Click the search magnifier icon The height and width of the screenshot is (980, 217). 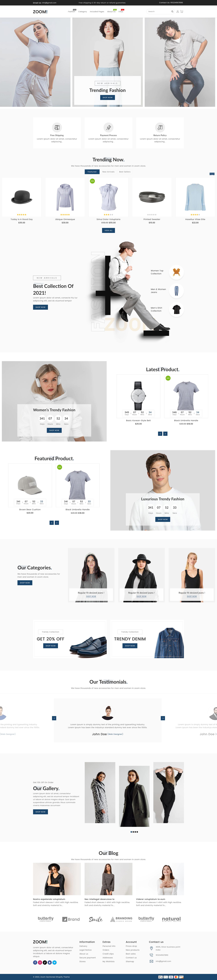point(172,11)
